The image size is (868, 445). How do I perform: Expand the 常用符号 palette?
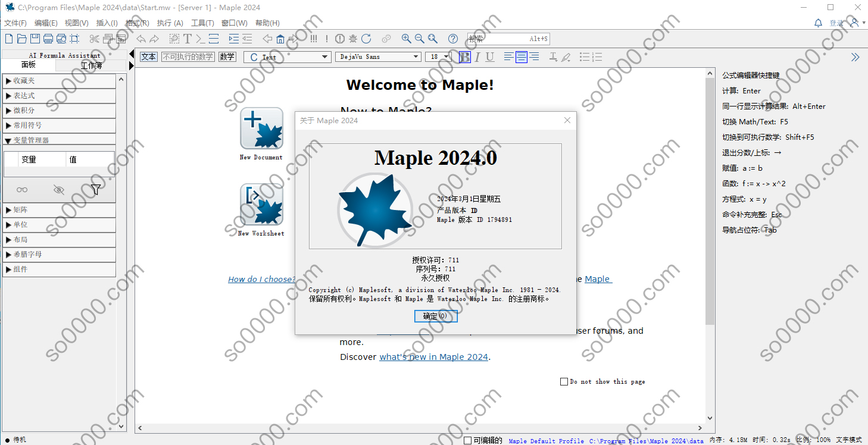point(59,126)
